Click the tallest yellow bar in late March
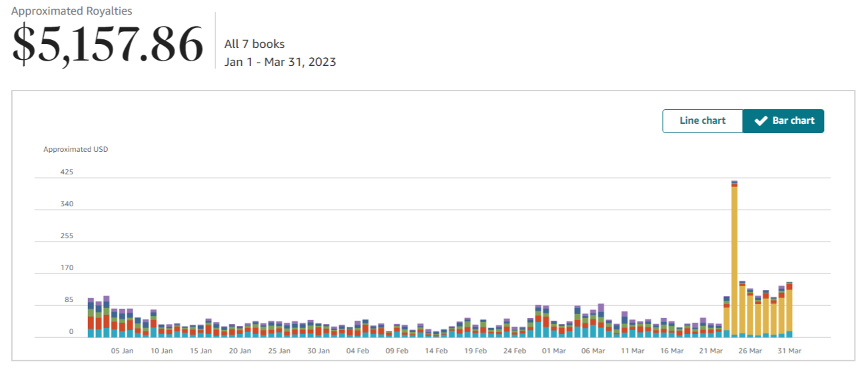 click(x=734, y=259)
